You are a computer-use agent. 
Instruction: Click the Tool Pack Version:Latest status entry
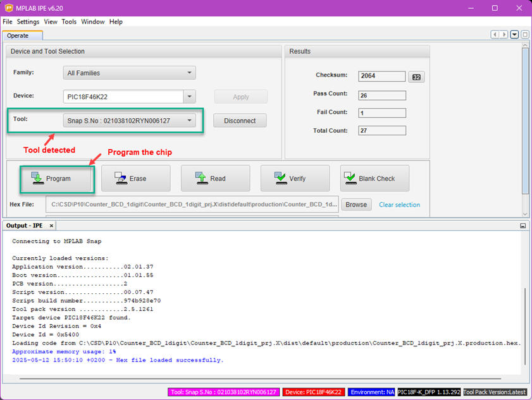coord(495,392)
